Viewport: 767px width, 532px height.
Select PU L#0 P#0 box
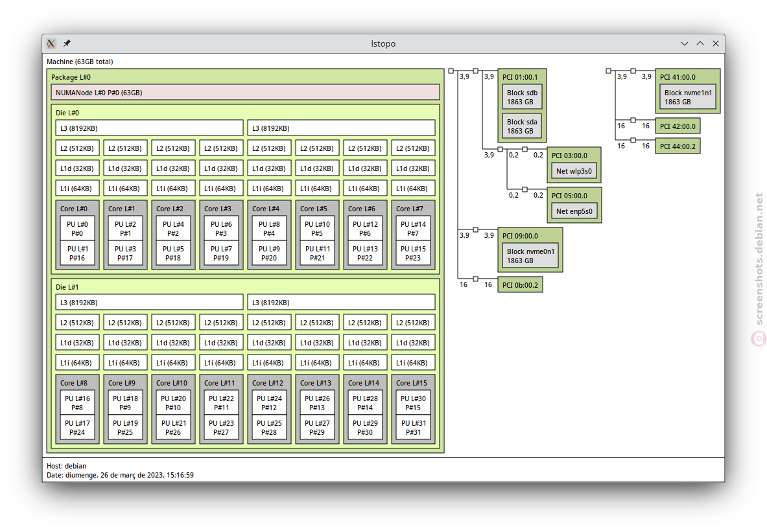[x=77, y=228]
